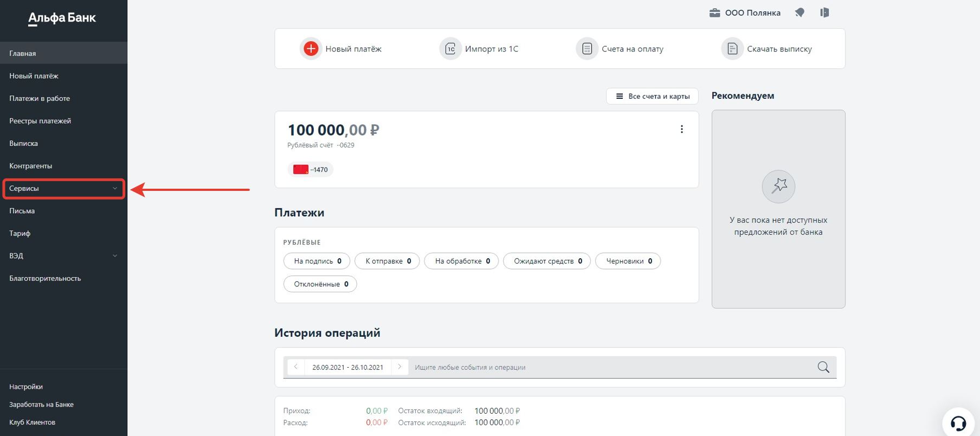Click the Скачать выписку download icon
This screenshot has width=980, height=436.
(732, 49)
